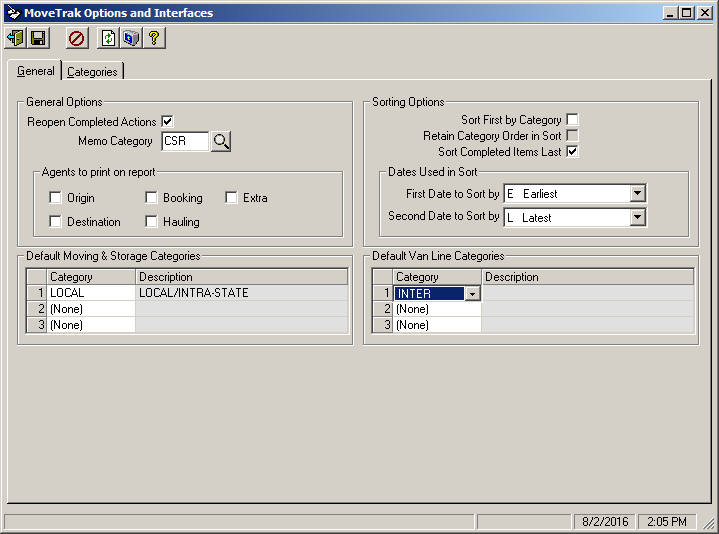The width and height of the screenshot is (719, 534).
Task: Click the Memo Category CSR field
Action: point(185,141)
